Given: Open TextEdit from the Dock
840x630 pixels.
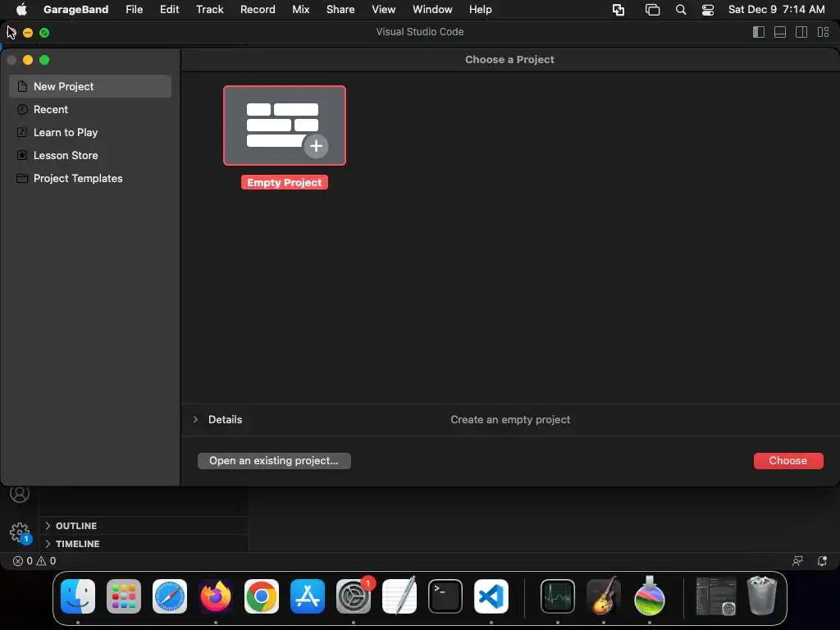Looking at the screenshot, I should pyautogui.click(x=399, y=597).
